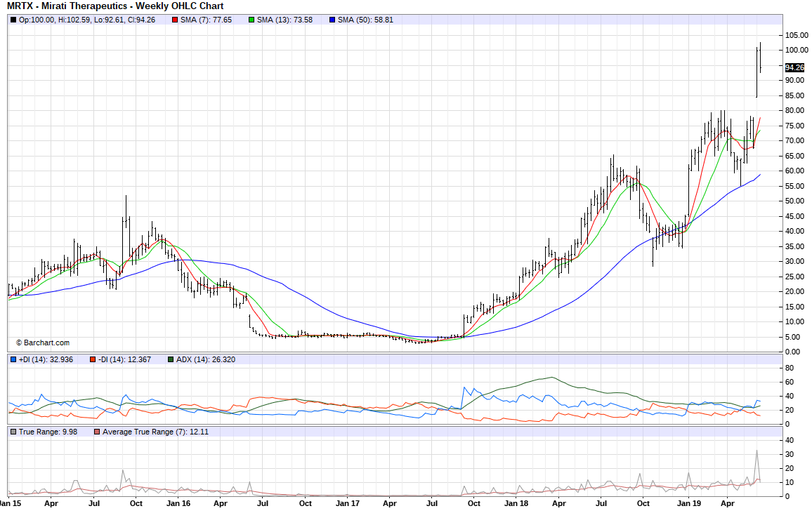Click the © Barchart.com text
The height and width of the screenshot is (525, 812).
point(42,343)
